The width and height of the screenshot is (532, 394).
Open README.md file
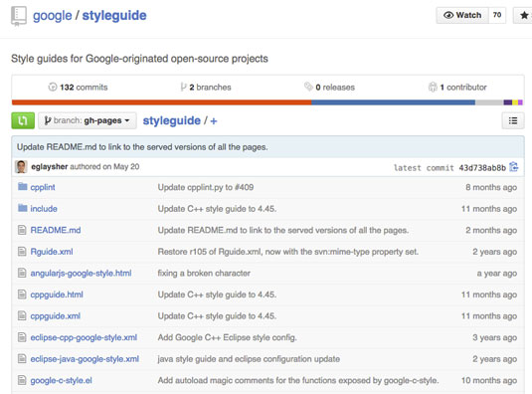coord(56,230)
